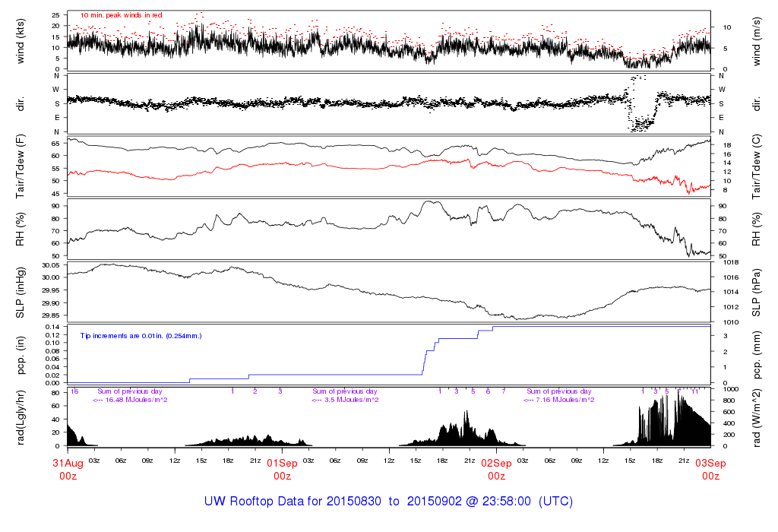The image size is (778, 532).
Task: Select the '03Sep' date label
Action: click(710, 463)
